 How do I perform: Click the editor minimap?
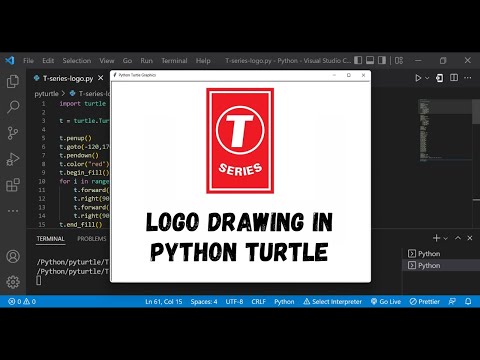click(x=445, y=130)
